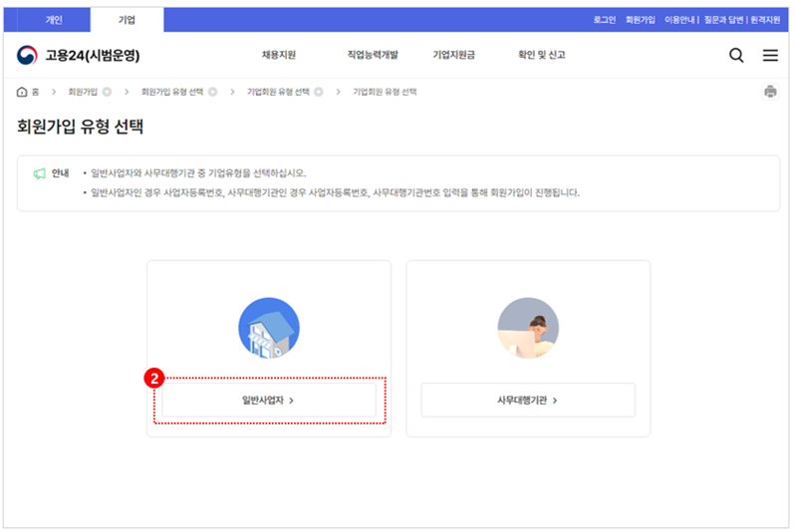This screenshot has width=795, height=532.
Task: Click the home icon in the breadcrumb
Action: [22, 92]
